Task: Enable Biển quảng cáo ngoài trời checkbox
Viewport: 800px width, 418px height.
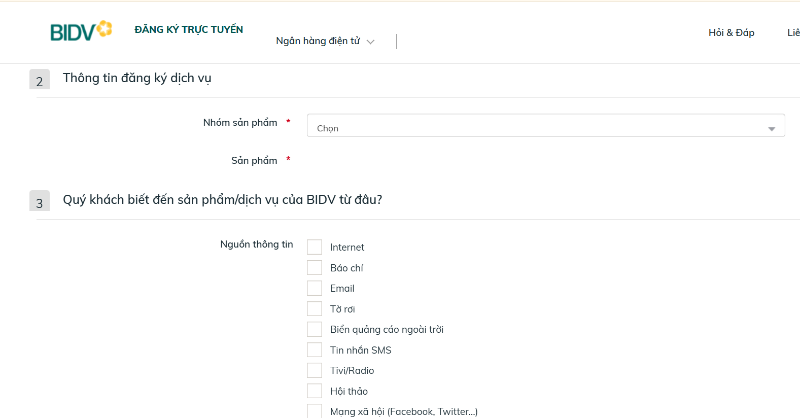Action: pyautogui.click(x=314, y=329)
